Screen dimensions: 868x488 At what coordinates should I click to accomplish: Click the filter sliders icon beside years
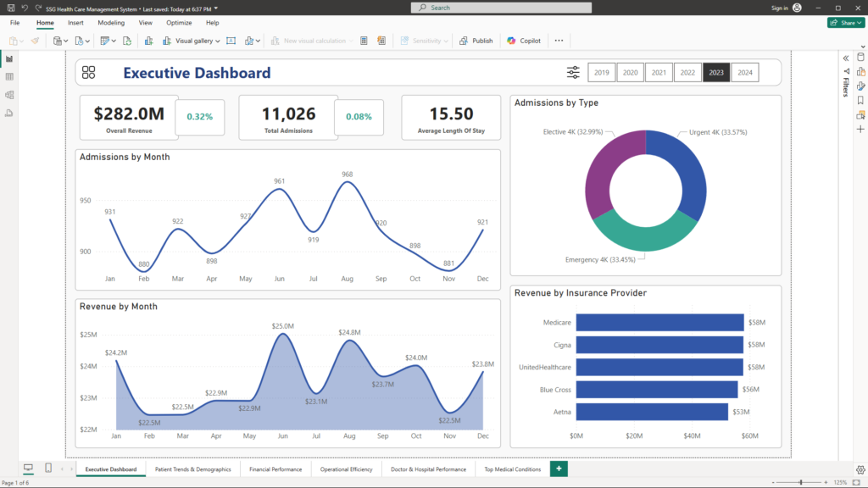pos(573,73)
